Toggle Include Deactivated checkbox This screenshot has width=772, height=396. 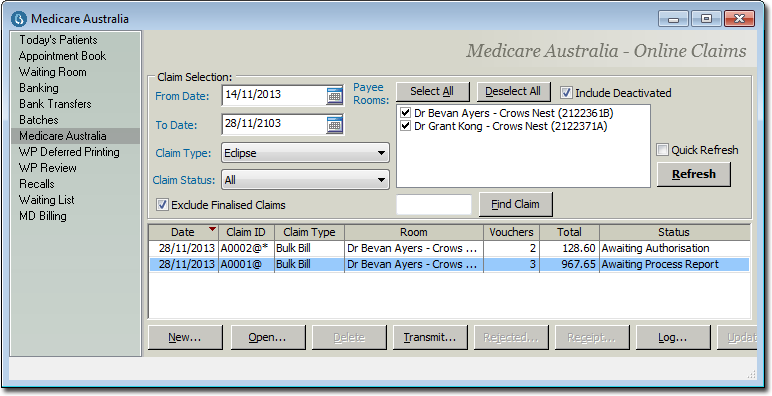(x=566, y=93)
